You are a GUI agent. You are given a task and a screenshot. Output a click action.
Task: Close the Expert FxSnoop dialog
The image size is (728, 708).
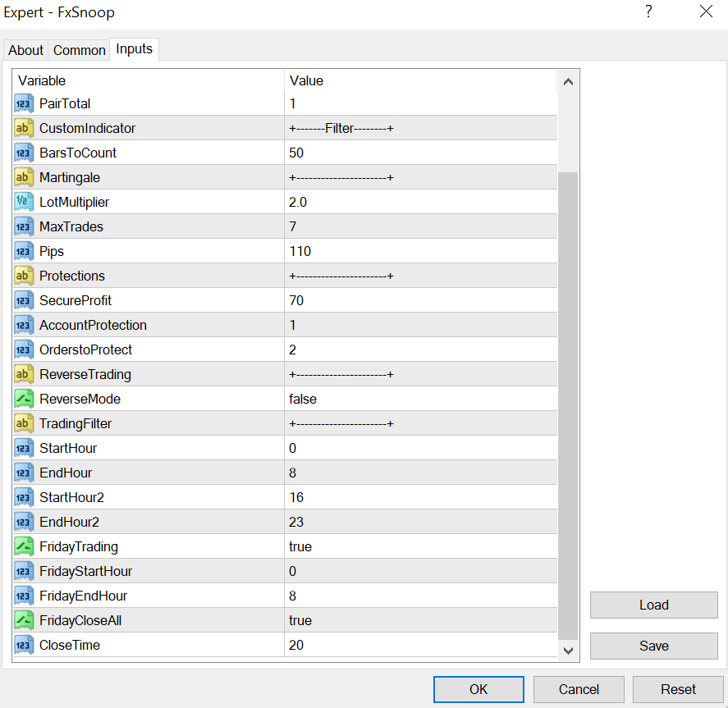click(706, 11)
